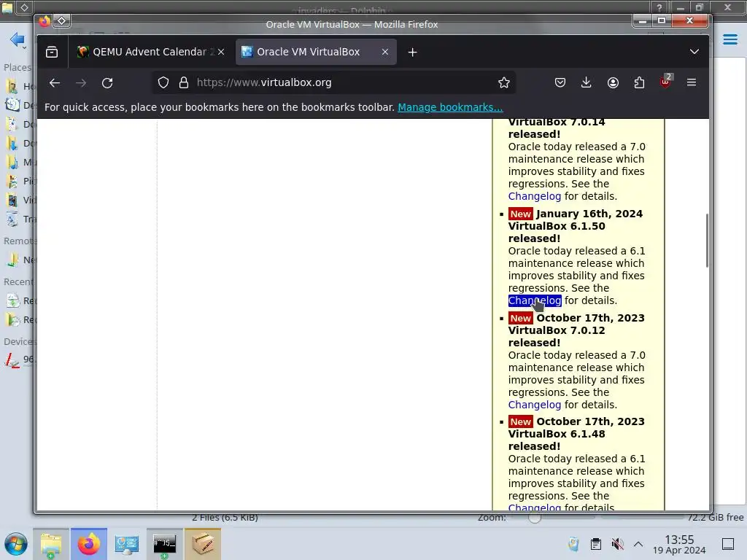The height and width of the screenshot is (560, 747).
Task: Open the package box taskbar icon
Action: (x=203, y=544)
